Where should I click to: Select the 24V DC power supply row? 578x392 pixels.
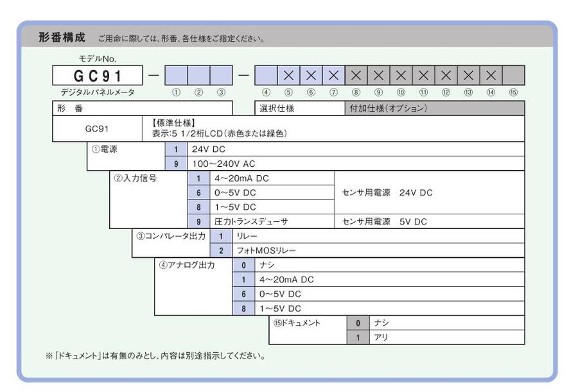[356, 149]
